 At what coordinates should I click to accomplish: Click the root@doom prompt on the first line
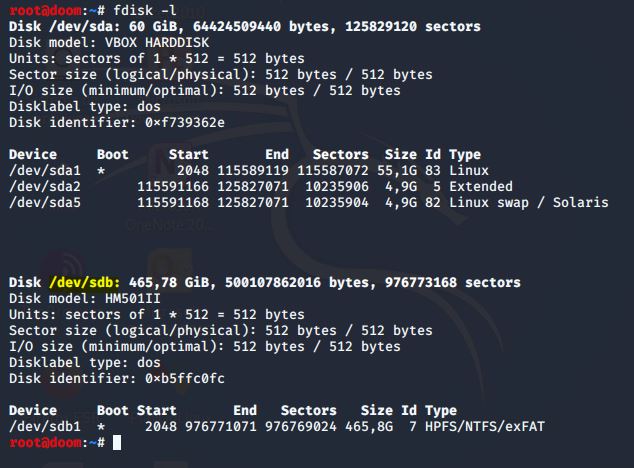pyautogui.click(x=46, y=11)
